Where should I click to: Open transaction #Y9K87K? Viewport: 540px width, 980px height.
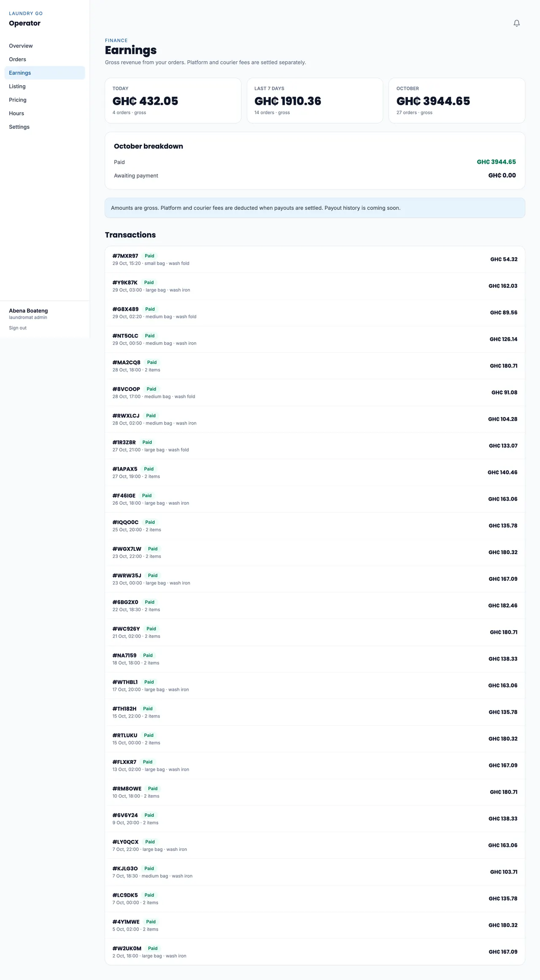[x=315, y=286]
